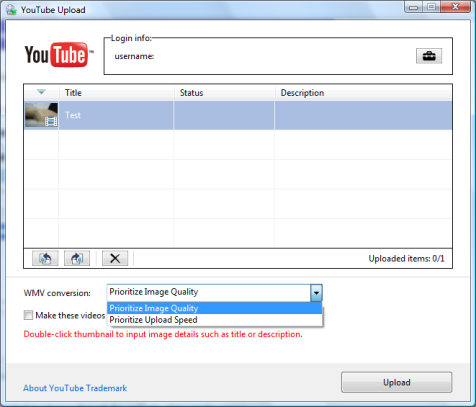Click the 'Uploaded items: 0/1' counter
The image size is (476, 407).
(406, 259)
